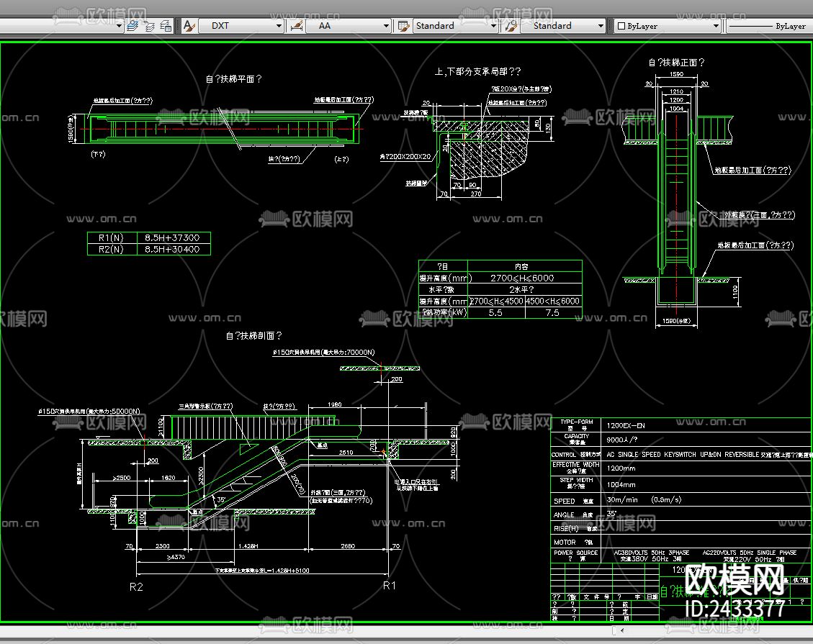
Task: Click the CAPACITY label
Action: 577,436
